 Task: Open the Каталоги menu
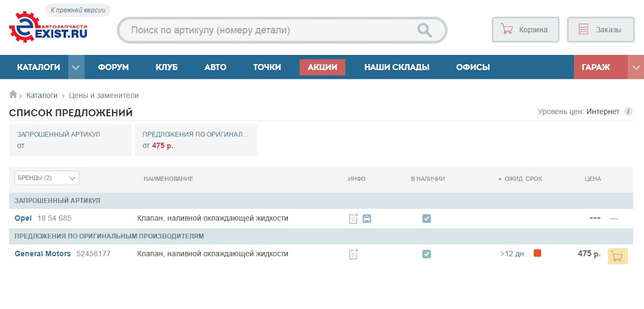tap(39, 67)
